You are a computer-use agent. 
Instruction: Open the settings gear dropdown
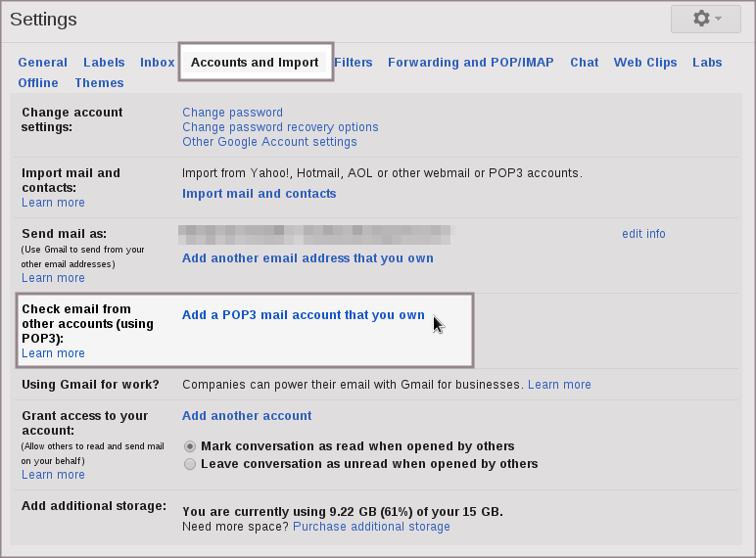705,19
